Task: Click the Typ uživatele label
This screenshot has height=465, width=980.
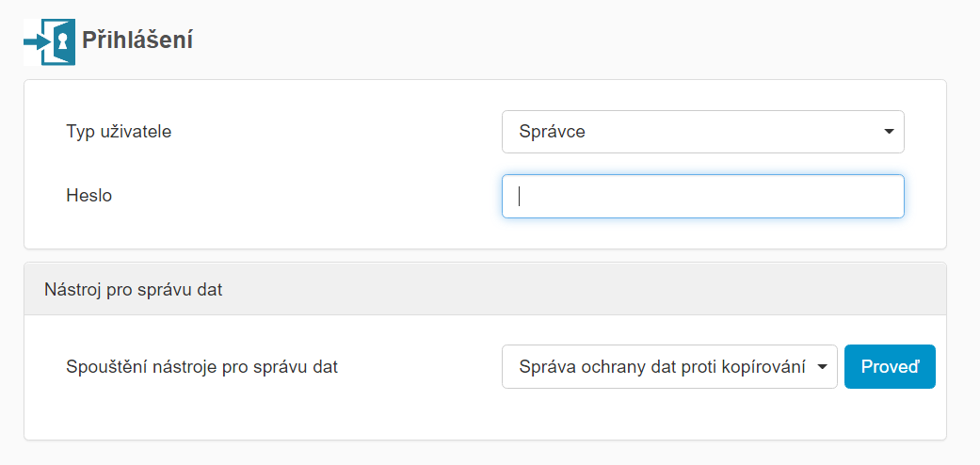Action: pos(119,132)
